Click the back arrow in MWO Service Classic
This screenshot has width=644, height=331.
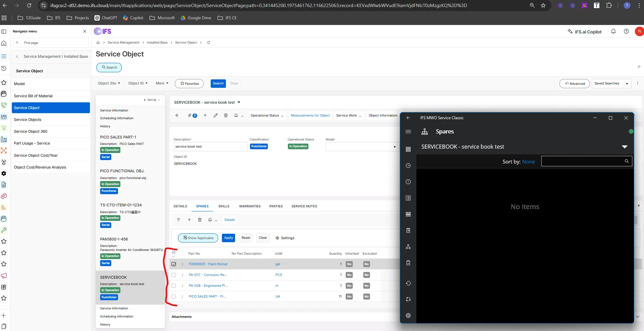[408, 118]
